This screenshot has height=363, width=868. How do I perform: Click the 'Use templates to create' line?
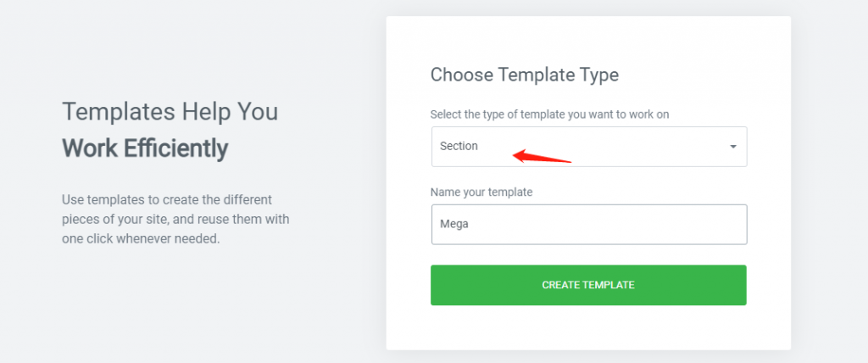[167, 199]
